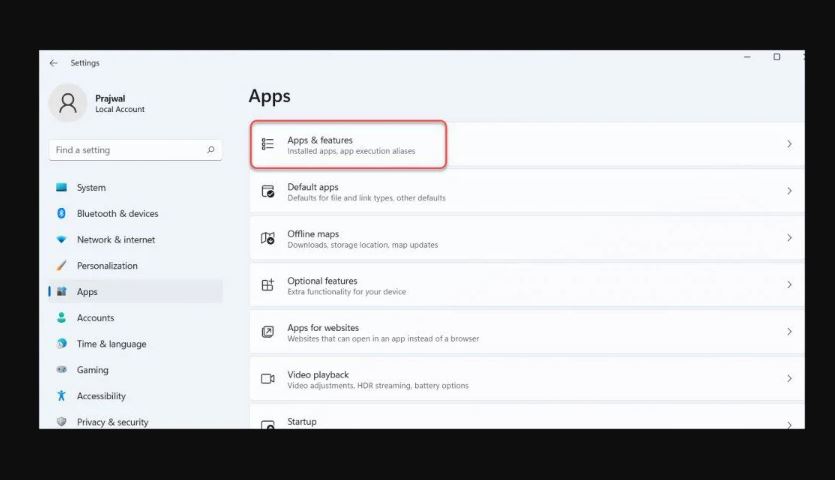The image size is (835, 480).
Task: Open Optional features page
Action: tap(527, 285)
